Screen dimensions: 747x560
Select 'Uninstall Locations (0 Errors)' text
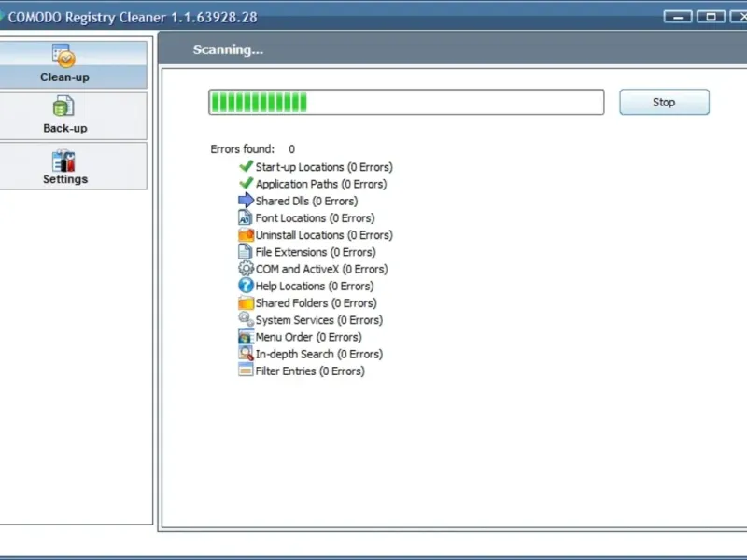[x=324, y=235]
